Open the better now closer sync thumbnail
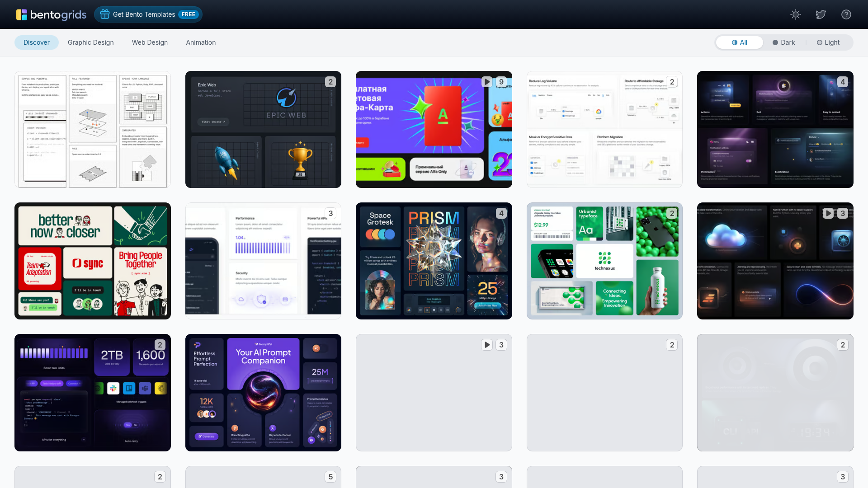 (x=93, y=261)
